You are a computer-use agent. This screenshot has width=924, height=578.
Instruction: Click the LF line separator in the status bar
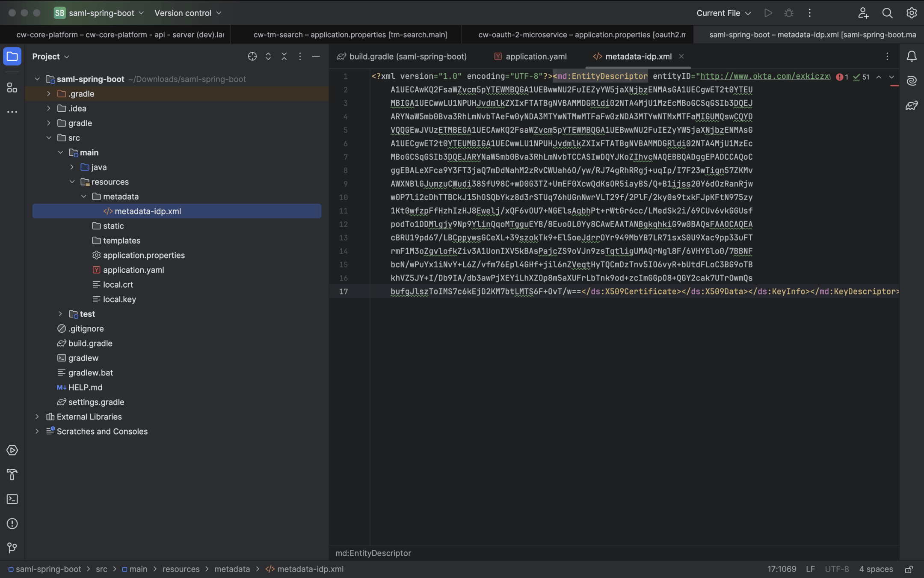(810, 569)
